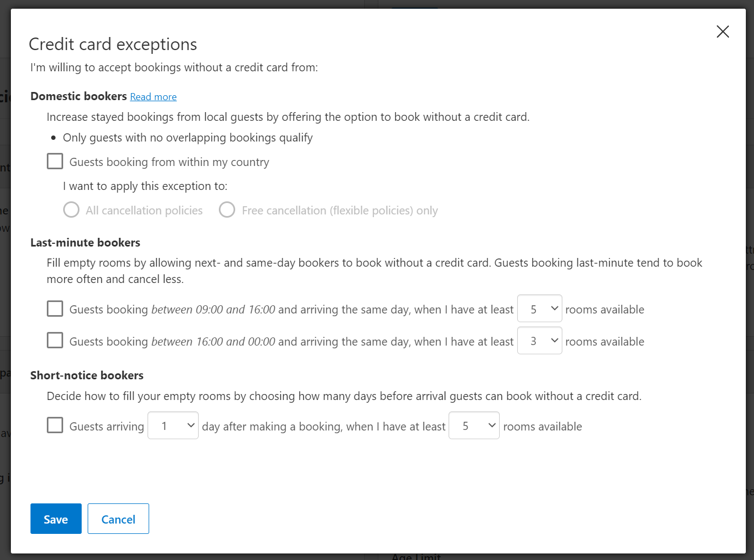The height and width of the screenshot is (560, 754).
Task: Check the 09:00-16:00 same-day booking exception
Action: click(x=55, y=309)
